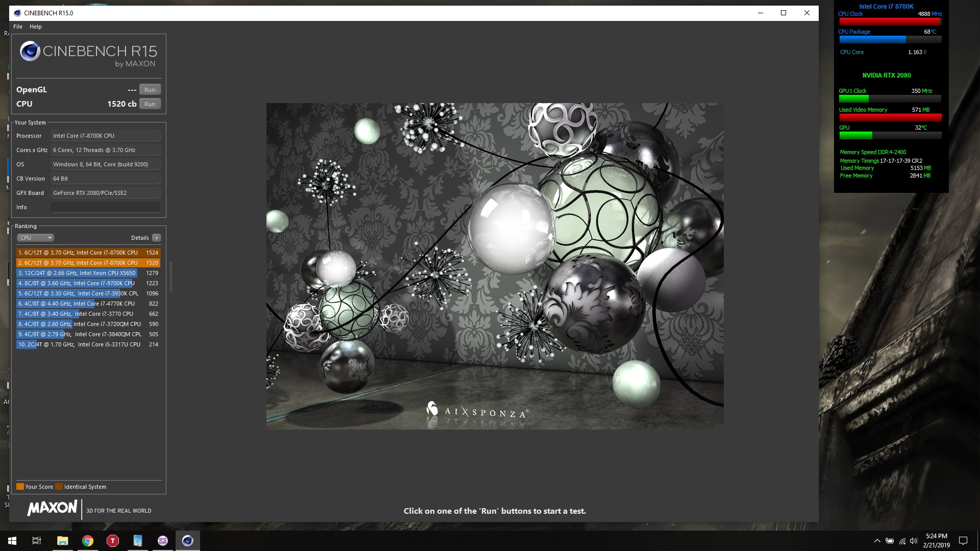The height and width of the screenshot is (551, 980).
Task: Click the Info text field
Action: pyautogui.click(x=105, y=207)
